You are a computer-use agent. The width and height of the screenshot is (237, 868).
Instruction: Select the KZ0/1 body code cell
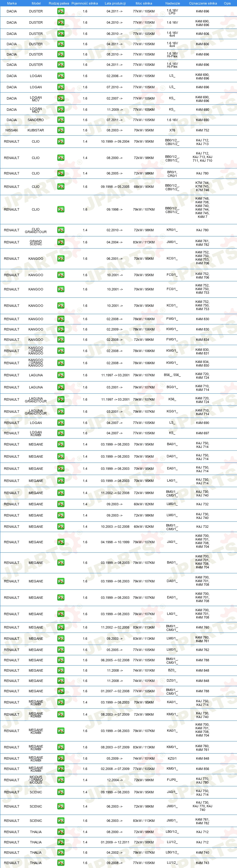[172, 758]
